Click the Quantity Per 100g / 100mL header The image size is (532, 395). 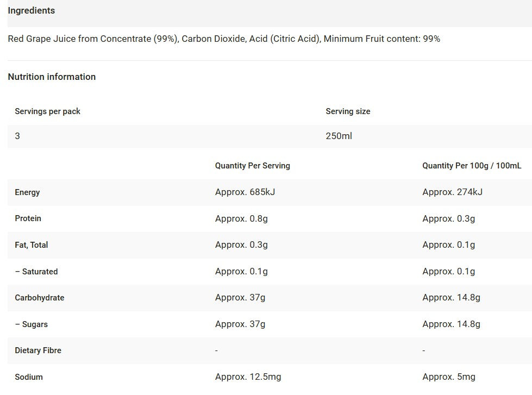click(471, 166)
